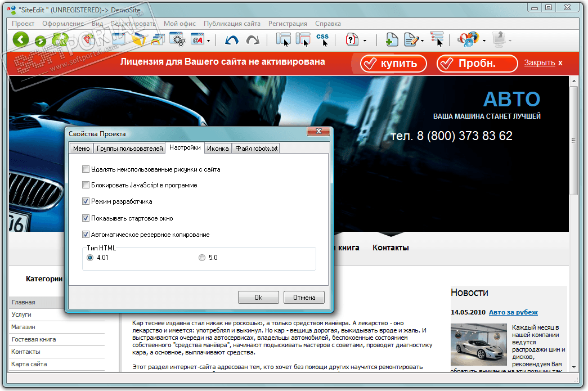Viewport: 588px width, 391px height.
Task: Click the scrollbar down arrow
Action: [x=573, y=367]
